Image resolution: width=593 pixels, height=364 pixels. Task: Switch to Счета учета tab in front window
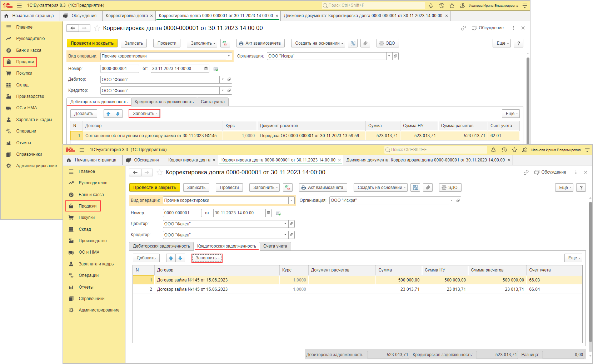tap(275, 246)
